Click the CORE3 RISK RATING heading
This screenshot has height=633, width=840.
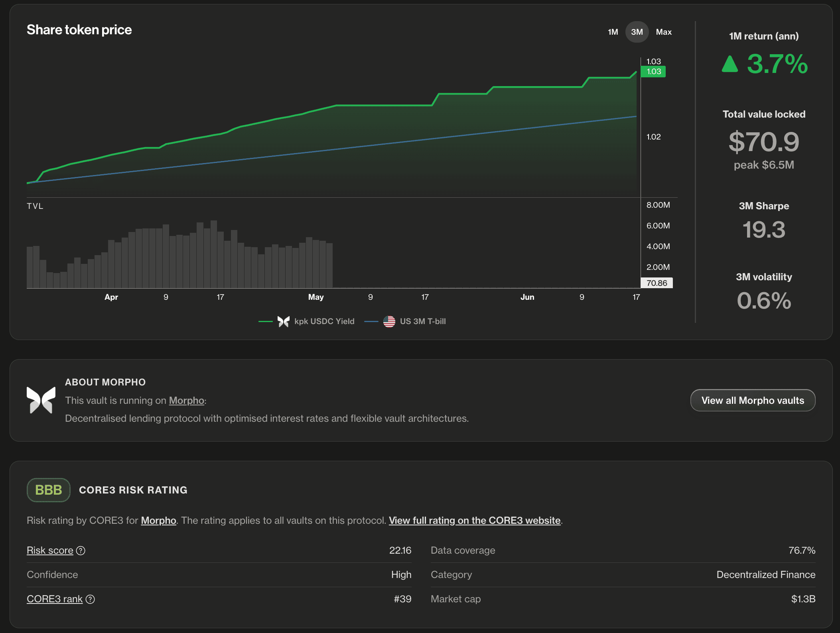[133, 490]
